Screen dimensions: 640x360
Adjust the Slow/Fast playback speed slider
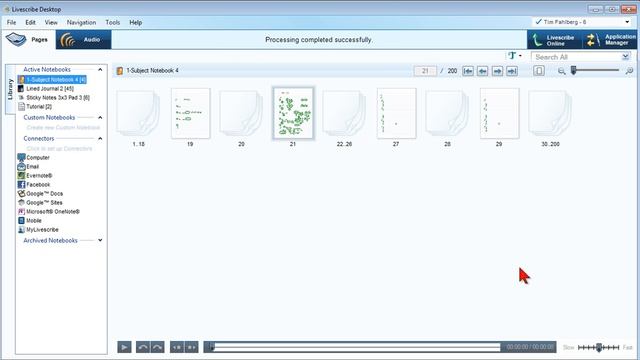coord(598,347)
